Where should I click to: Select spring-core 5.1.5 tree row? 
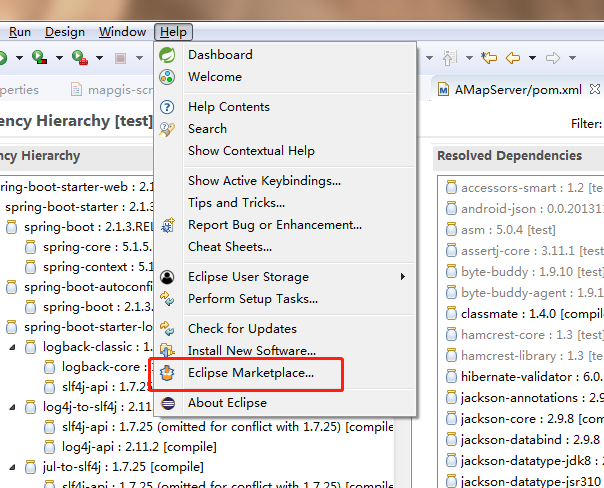(89, 247)
